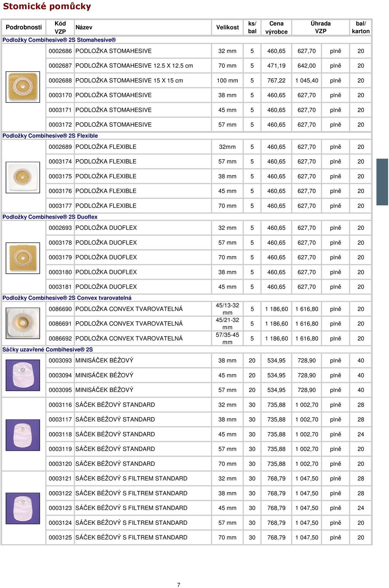Viewport: 389px width, 588px height.
Task: Select the 'Stomické pomůcky' page title
Action: point(47,6)
